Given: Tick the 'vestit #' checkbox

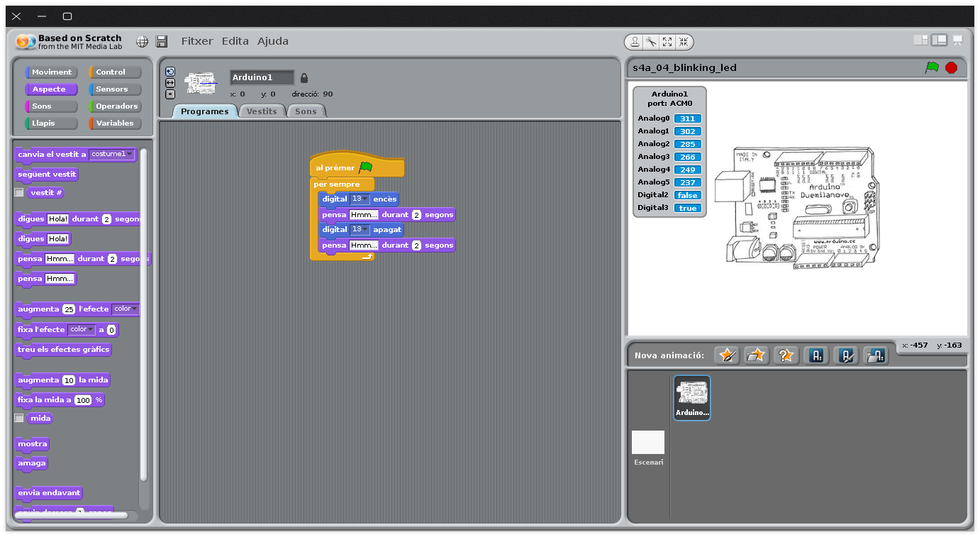Looking at the screenshot, I should click(19, 192).
